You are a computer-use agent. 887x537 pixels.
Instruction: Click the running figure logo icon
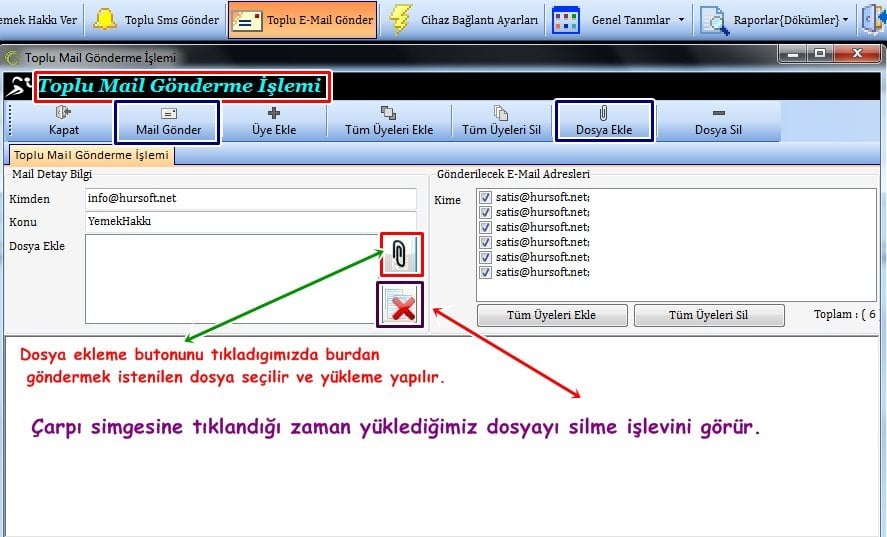click(19, 87)
